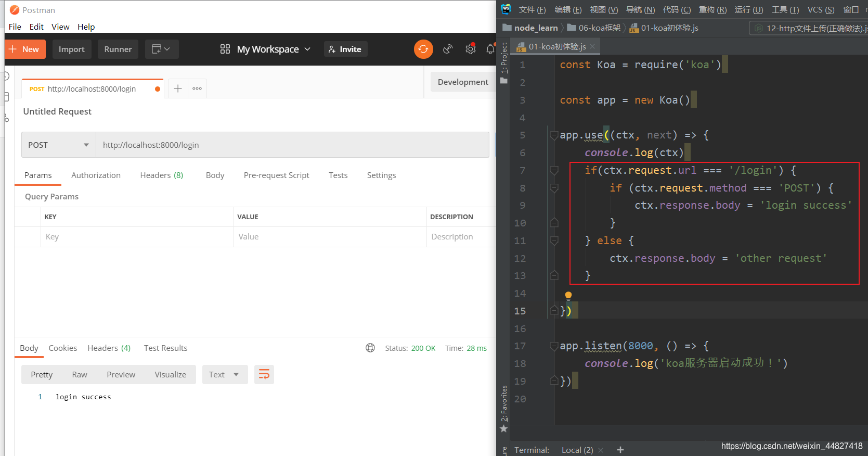The height and width of the screenshot is (456, 868).
Task: Click the orange sync icon
Action: [x=423, y=49]
